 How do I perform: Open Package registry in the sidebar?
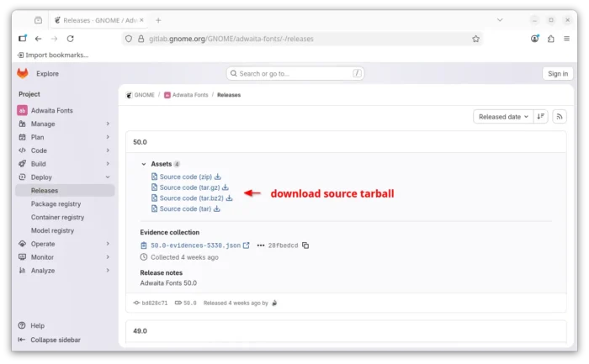(x=56, y=203)
